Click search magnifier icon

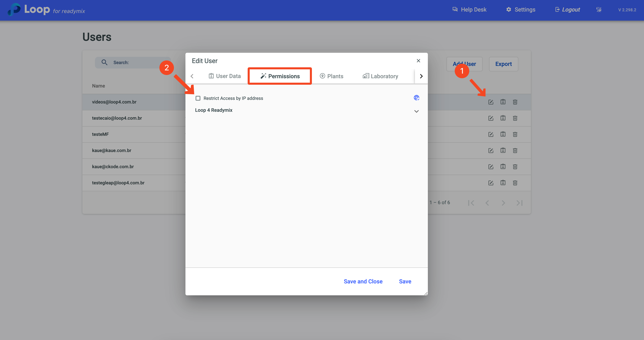(104, 62)
